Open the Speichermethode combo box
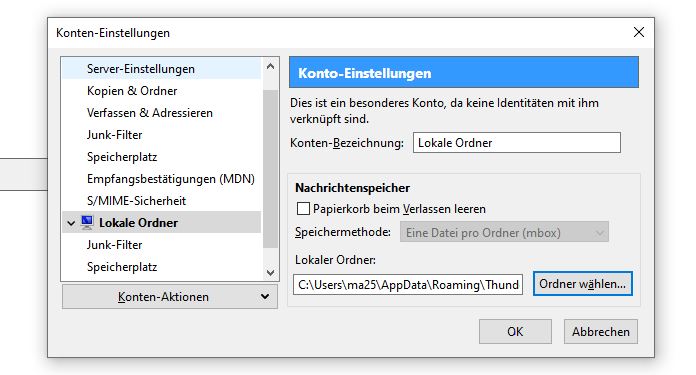This screenshot has width=696, height=375. pyautogui.click(x=504, y=233)
